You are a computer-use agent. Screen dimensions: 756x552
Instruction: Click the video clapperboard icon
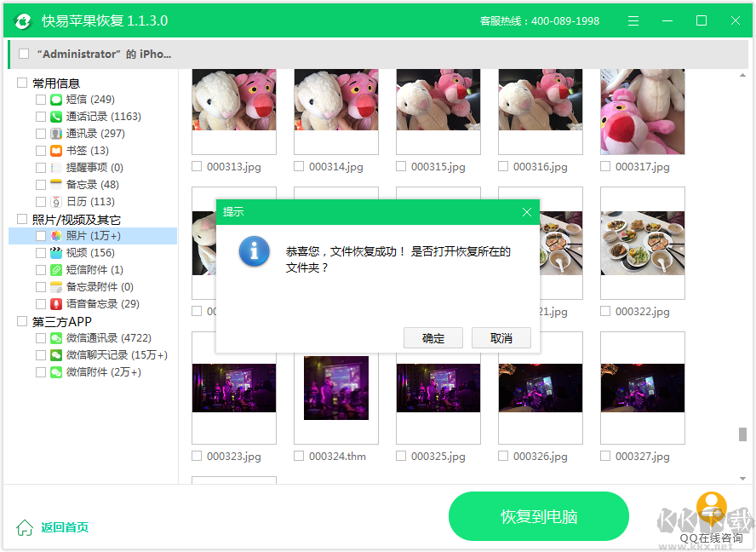(56, 253)
